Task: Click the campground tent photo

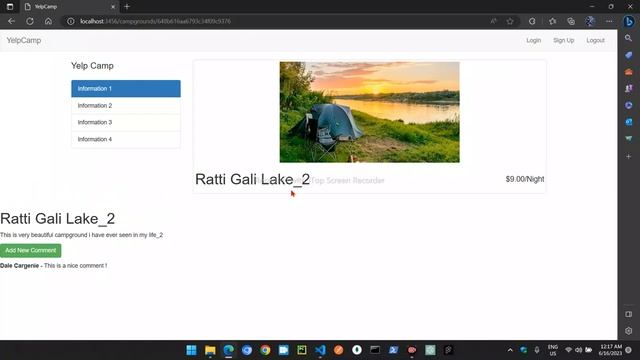Action: point(369,112)
